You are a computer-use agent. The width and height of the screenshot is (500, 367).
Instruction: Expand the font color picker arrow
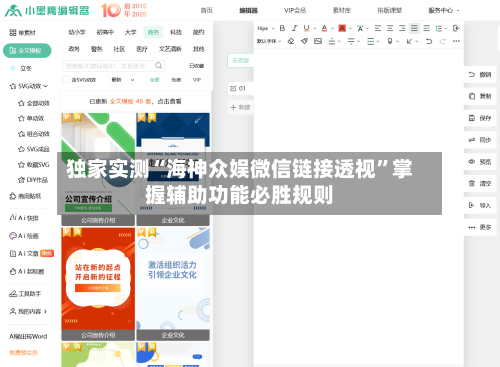coord(333,29)
